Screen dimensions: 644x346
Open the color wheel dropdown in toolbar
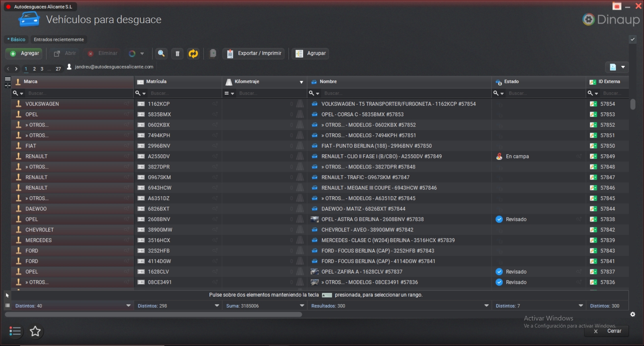[x=136, y=53]
